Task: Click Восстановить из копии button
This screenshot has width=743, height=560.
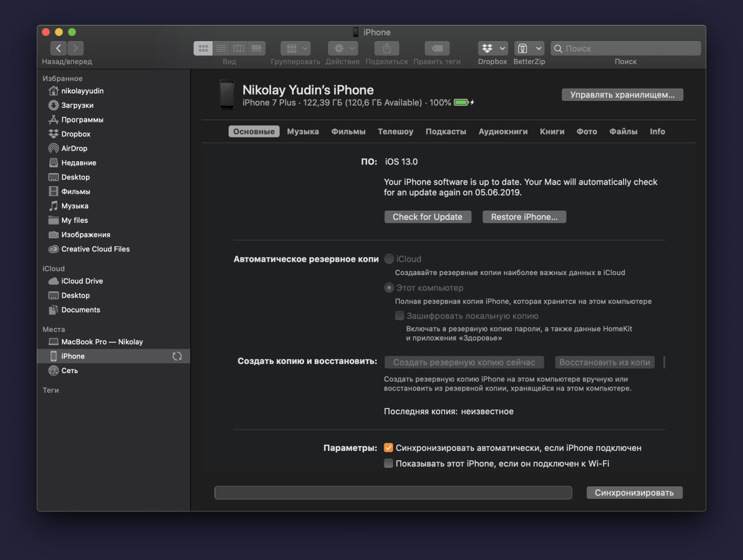Action: tap(605, 362)
